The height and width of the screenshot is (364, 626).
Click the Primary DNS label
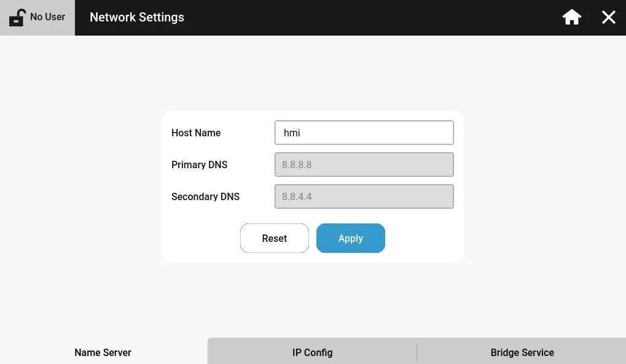pyautogui.click(x=200, y=165)
